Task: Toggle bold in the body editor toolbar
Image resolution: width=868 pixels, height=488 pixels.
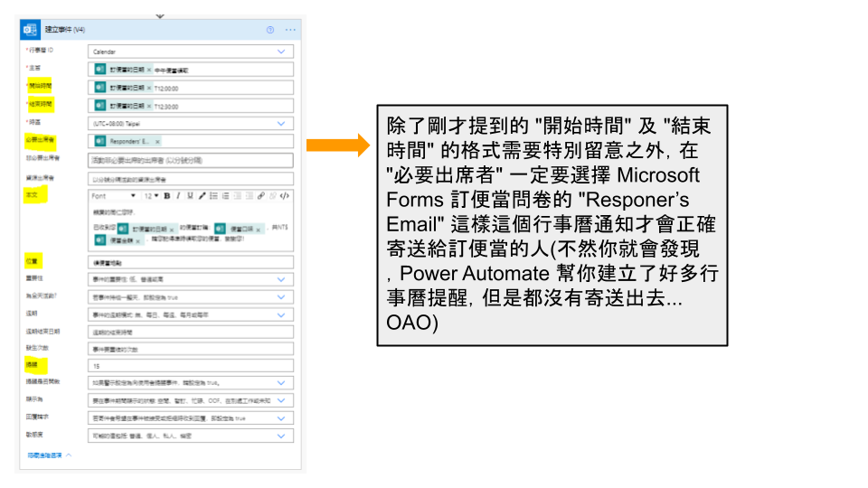Action: 167,196
